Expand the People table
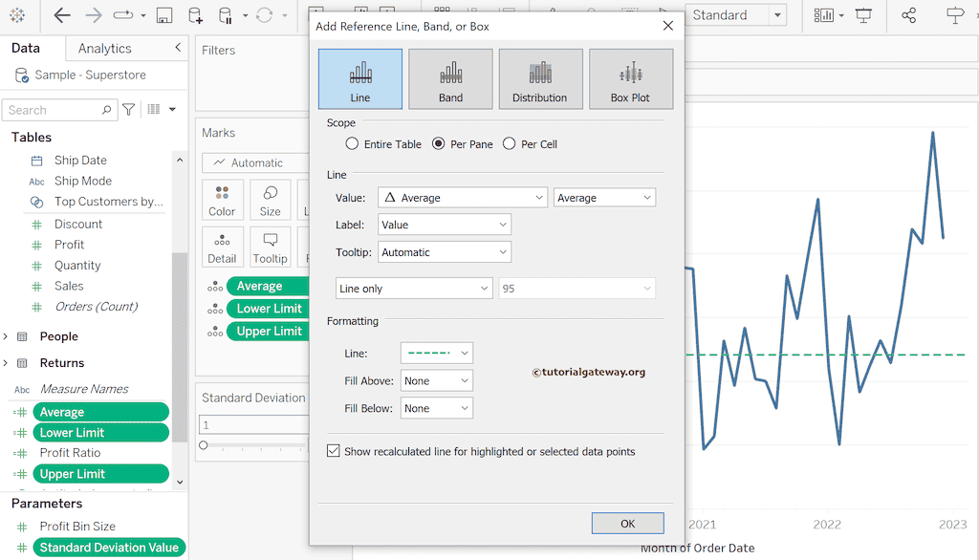This screenshot has width=979, height=560. (x=6, y=336)
